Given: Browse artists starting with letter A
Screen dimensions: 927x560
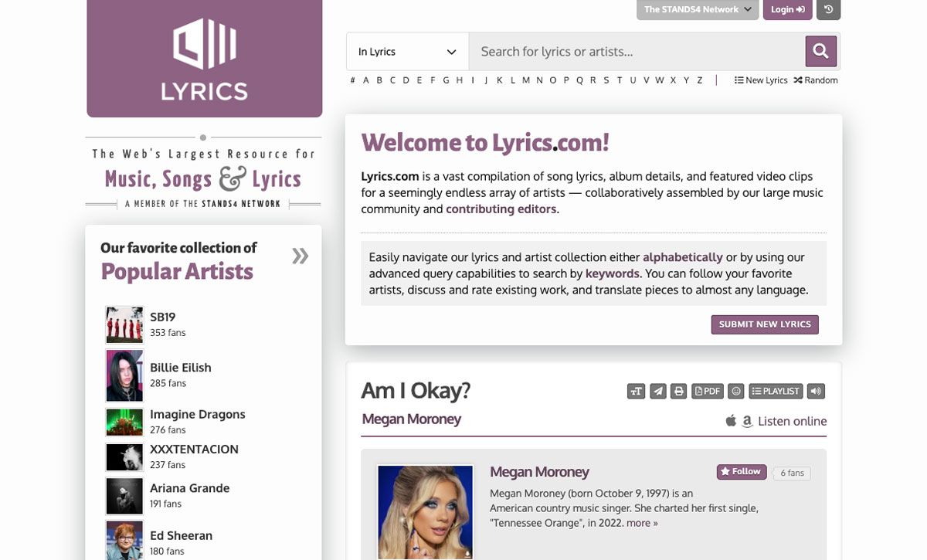Looking at the screenshot, I should [x=366, y=80].
